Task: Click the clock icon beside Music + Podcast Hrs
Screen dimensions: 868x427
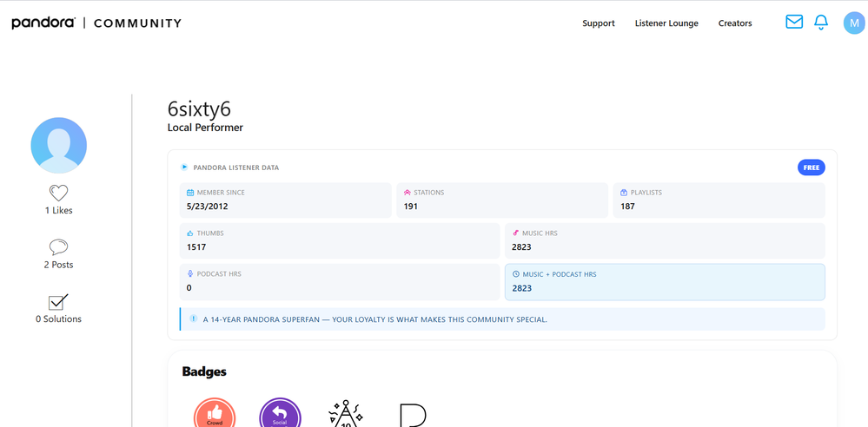Action: pyautogui.click(x=516, y=273)
